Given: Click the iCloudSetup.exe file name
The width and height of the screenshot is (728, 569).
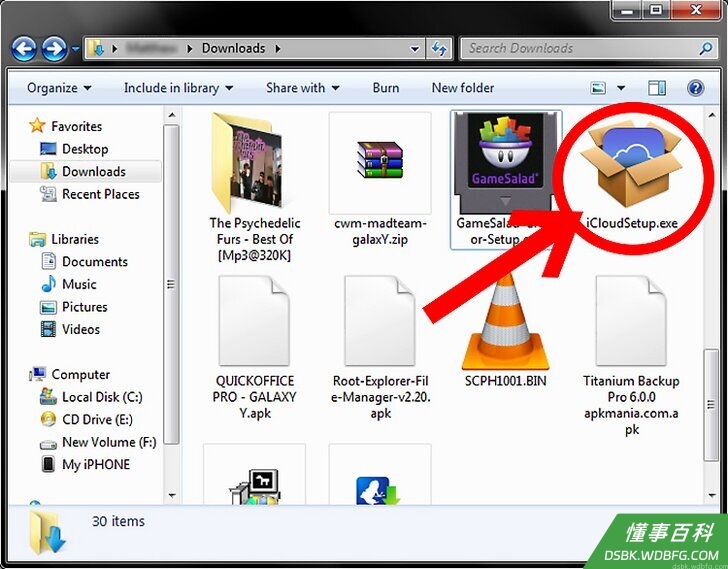Looking at the screenshot, I should (631, 223).
